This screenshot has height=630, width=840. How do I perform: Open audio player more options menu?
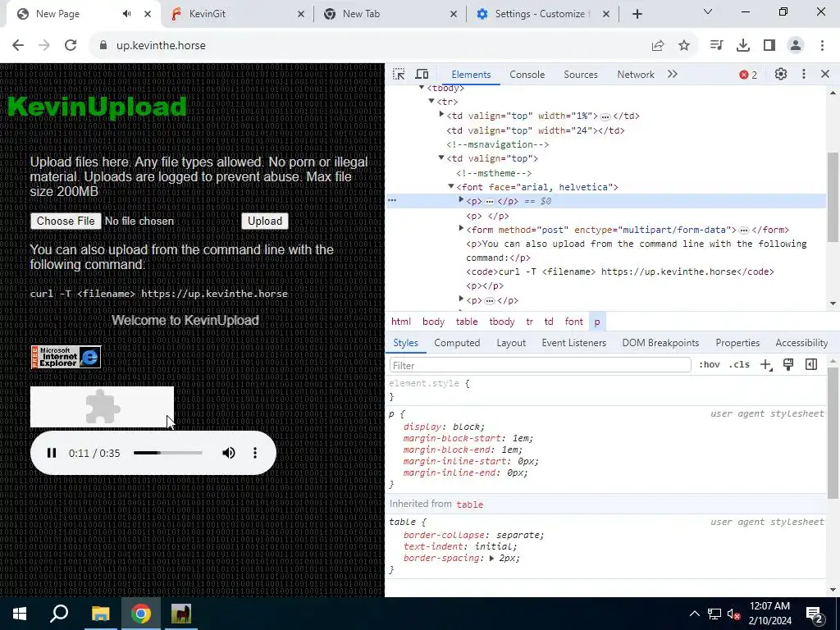[x=255, y=453]
